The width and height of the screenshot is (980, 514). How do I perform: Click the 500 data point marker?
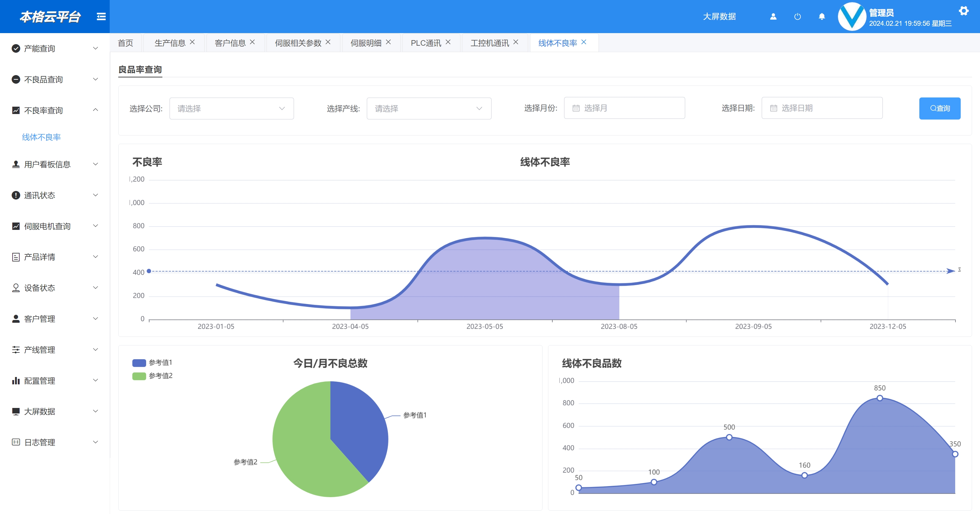tap(729, 437)
